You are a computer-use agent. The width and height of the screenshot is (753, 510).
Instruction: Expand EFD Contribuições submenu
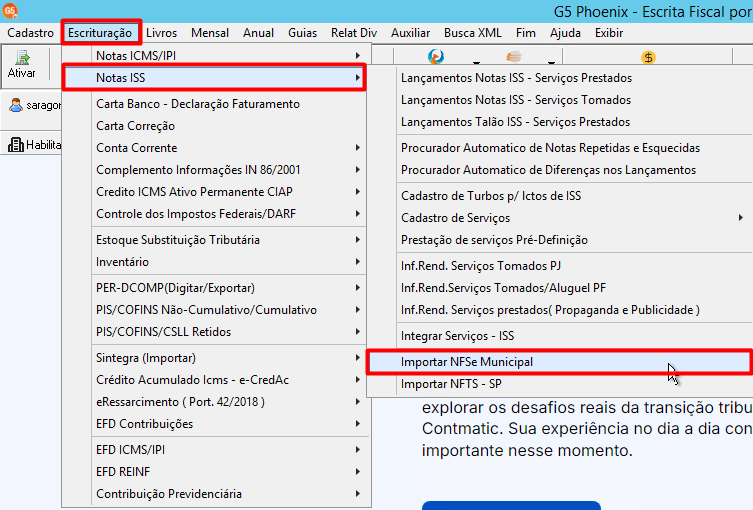(214, 424)
